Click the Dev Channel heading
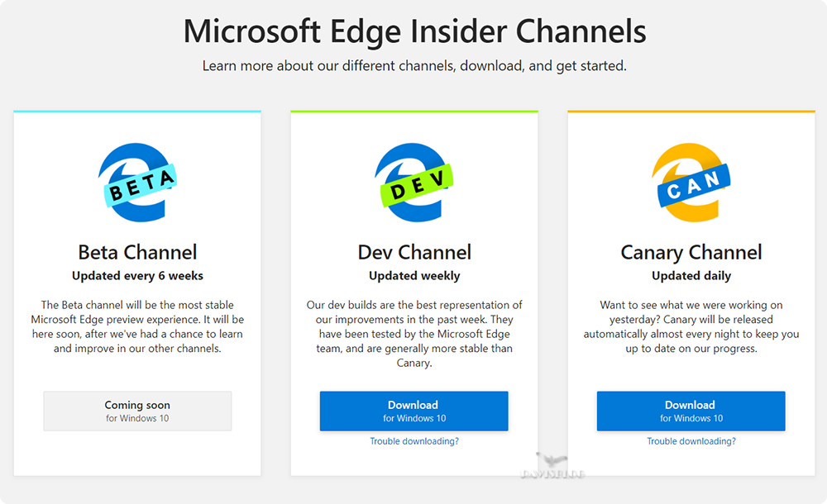Screen dimensions: 827x504 (x=414, y=253)
